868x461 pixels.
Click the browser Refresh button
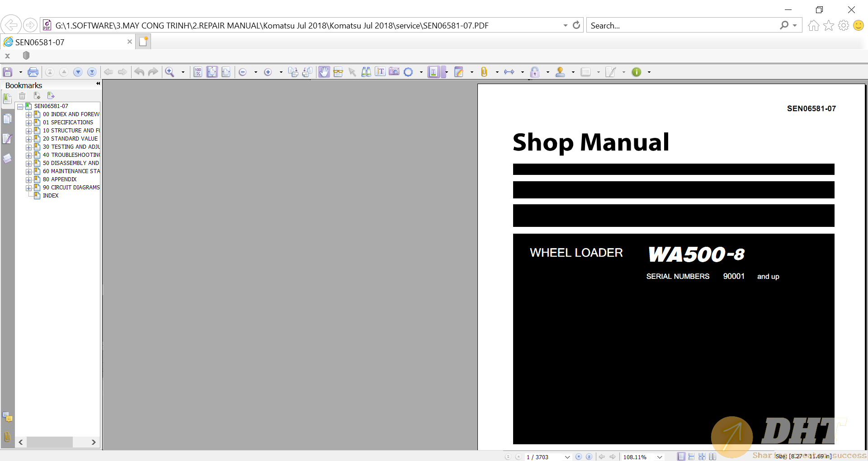click(x=576, y=25)
